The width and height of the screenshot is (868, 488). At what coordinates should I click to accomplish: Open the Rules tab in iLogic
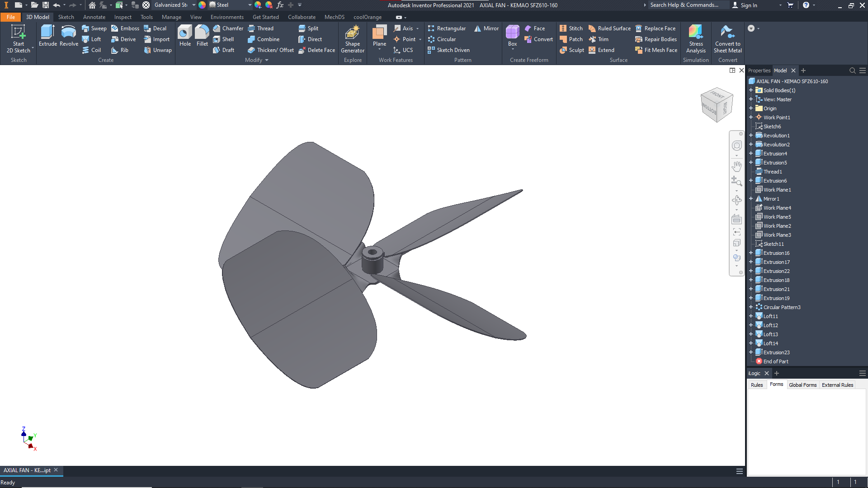tap(756, 385)
